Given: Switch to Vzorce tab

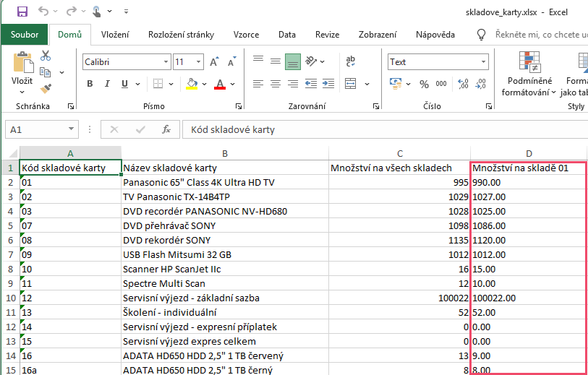Looking at the screenshot, I should pyautogui.click(x=246, y=35).
